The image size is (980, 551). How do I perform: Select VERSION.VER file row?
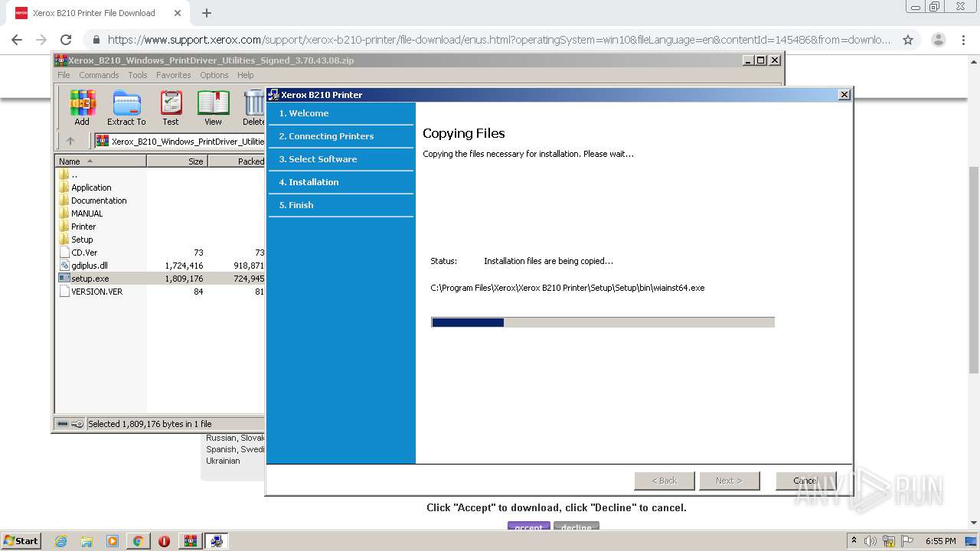click(161, 292)
